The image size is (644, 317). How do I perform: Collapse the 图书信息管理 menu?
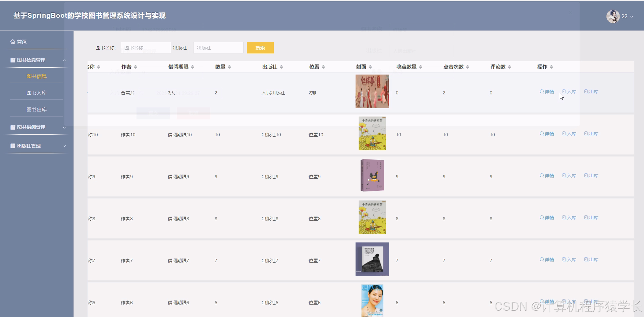point(37,60)
